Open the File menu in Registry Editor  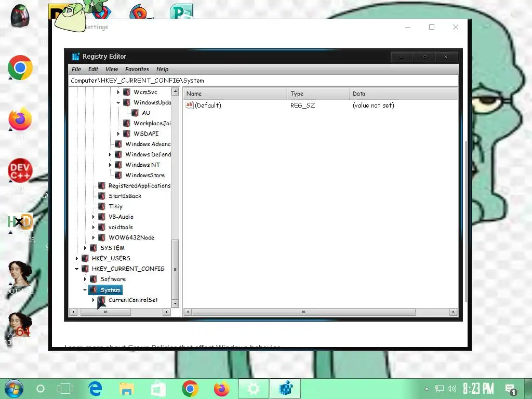point(76,69)
